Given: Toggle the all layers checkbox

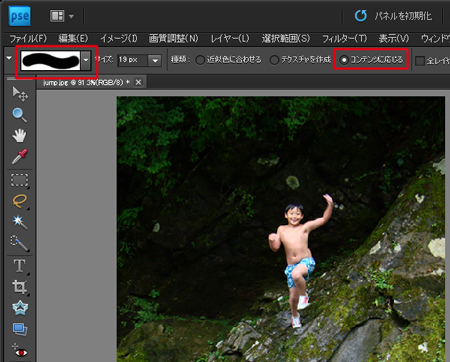Looking at the screenshot, I should tap(420, 61).
